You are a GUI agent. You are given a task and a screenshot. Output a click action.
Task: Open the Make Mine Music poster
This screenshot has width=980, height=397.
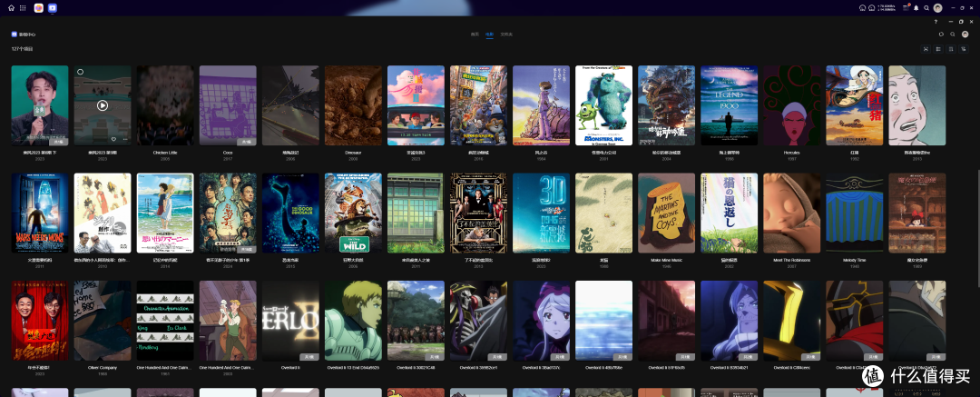(666, 213)
